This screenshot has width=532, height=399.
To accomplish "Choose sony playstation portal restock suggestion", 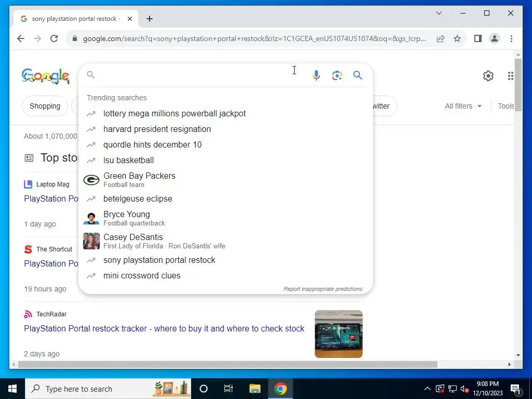I will [x=225, y=260].
